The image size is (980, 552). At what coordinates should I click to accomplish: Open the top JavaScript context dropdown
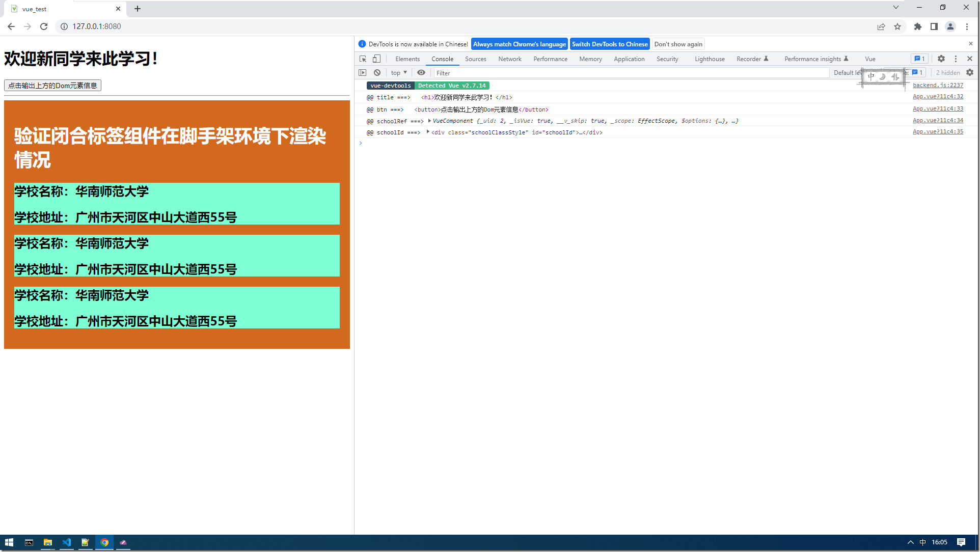[399, 73]
